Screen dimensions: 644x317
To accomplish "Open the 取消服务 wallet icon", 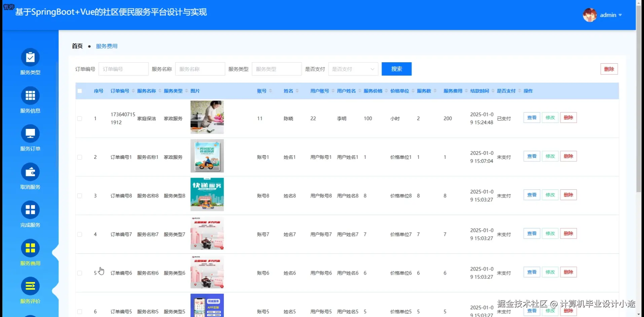I will (x=30, y=172).
